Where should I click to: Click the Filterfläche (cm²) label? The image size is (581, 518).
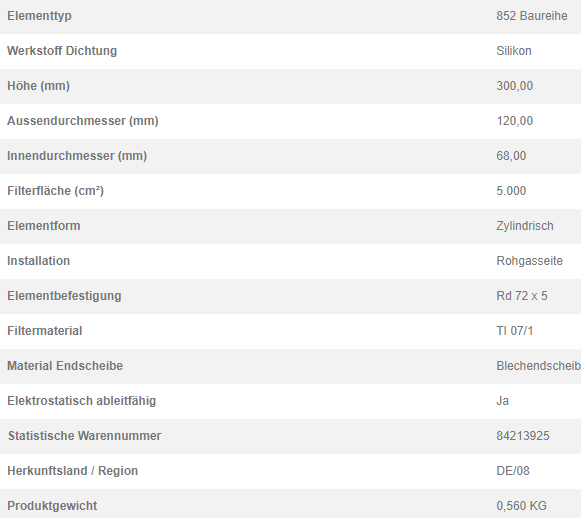pos(56,191)
